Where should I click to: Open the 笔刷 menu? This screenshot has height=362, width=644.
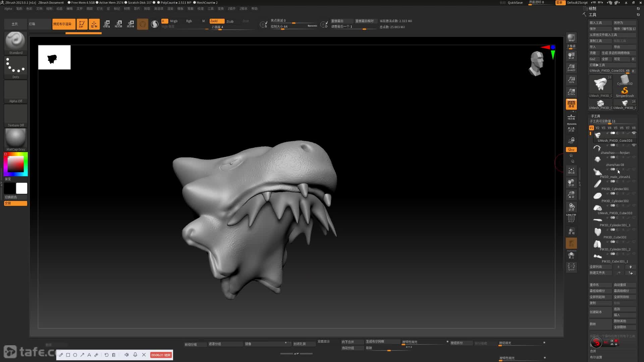[x=19, y=9]
